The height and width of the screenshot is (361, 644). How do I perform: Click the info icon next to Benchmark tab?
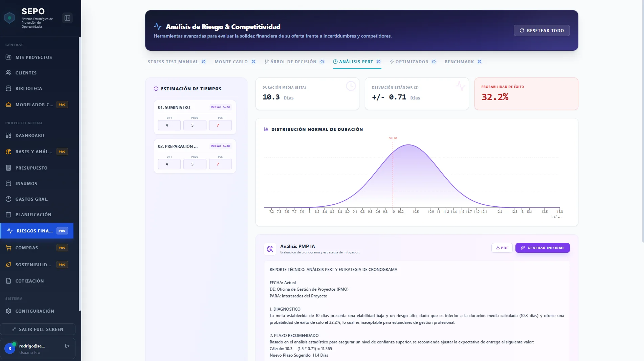pos(480,62)
